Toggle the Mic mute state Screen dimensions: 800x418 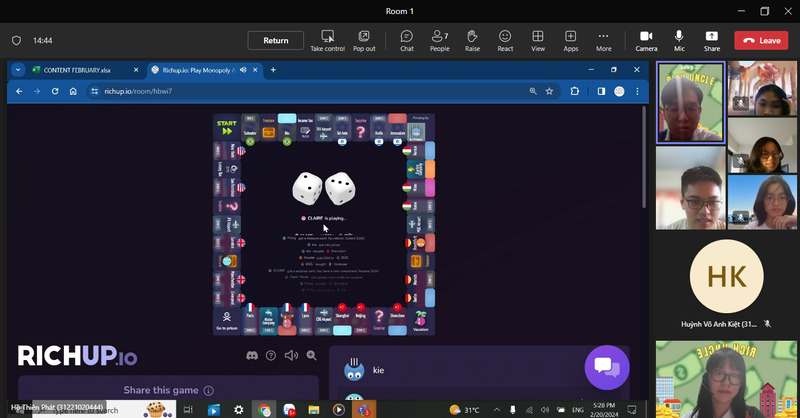pos(679,41)
